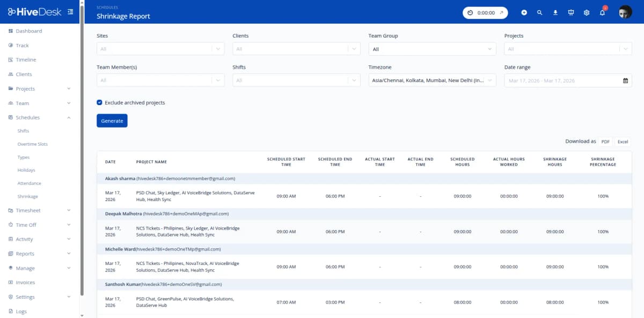This screenshot has height=318, width=644.
Task: Click the download icon in header
Action: pos(555,12)
